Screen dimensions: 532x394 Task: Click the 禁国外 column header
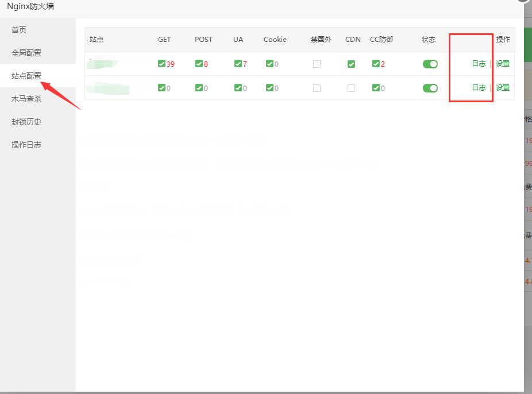tap(321, 39)
